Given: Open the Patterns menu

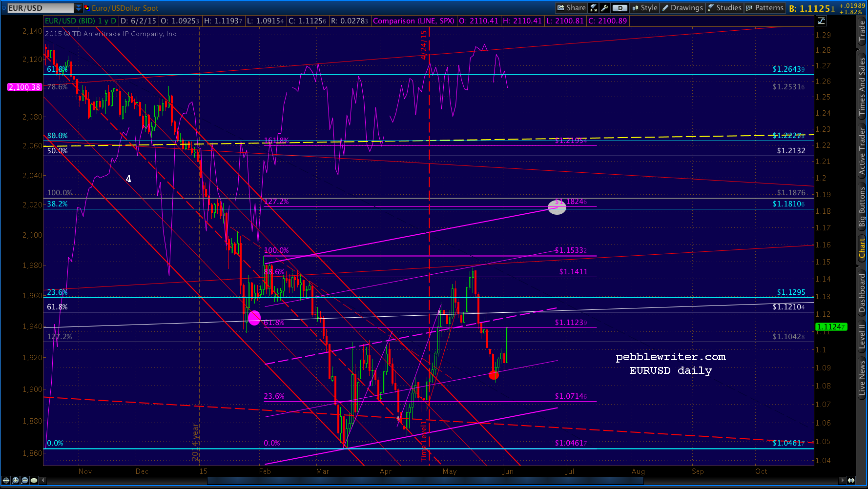Looking at the screenshot, I should tap(765, 8).
